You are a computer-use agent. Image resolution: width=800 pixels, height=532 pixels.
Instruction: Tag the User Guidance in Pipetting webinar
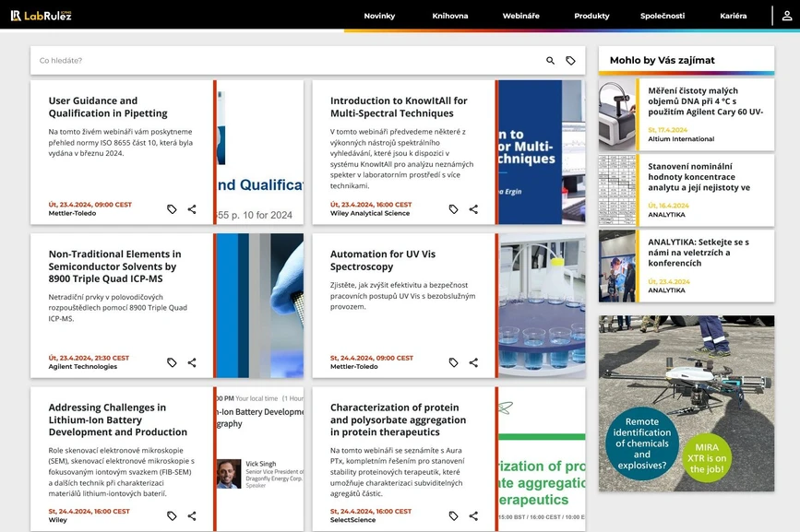coord(172,209)
